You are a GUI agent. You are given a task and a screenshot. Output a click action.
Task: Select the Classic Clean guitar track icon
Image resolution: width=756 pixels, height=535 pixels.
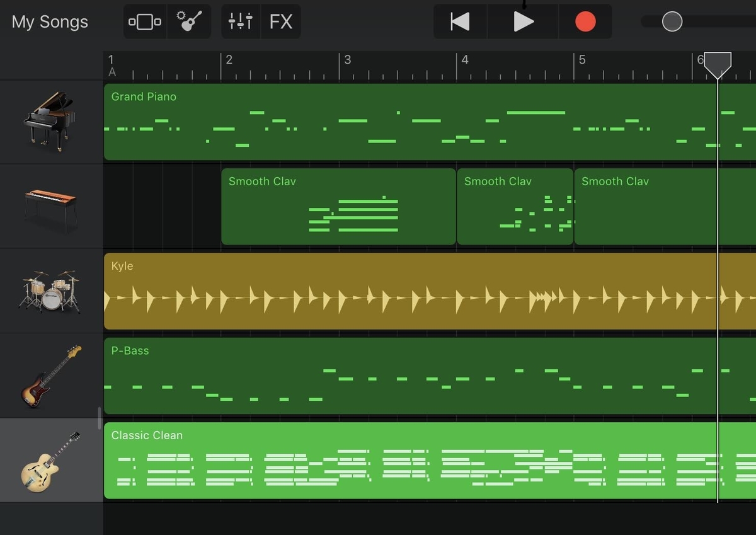[50, 459]
